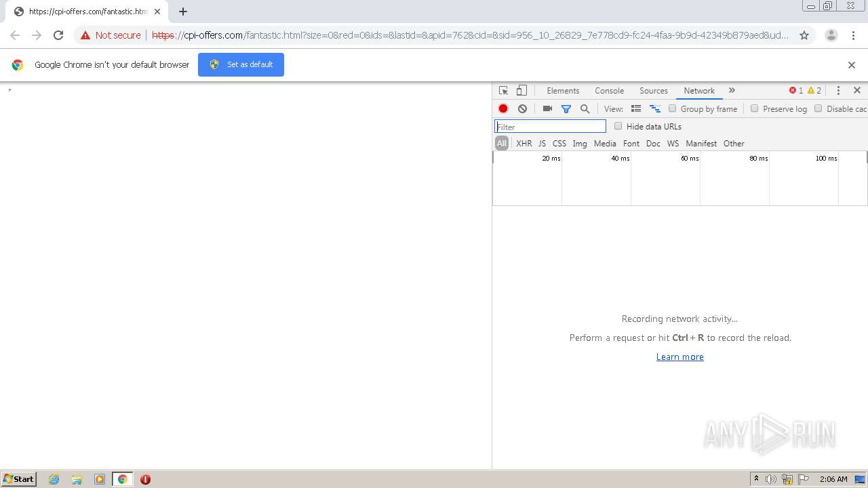Enable Group by frame checkbox
The height and width of the screenshot is (488, 868).
(x=673, y=108)
